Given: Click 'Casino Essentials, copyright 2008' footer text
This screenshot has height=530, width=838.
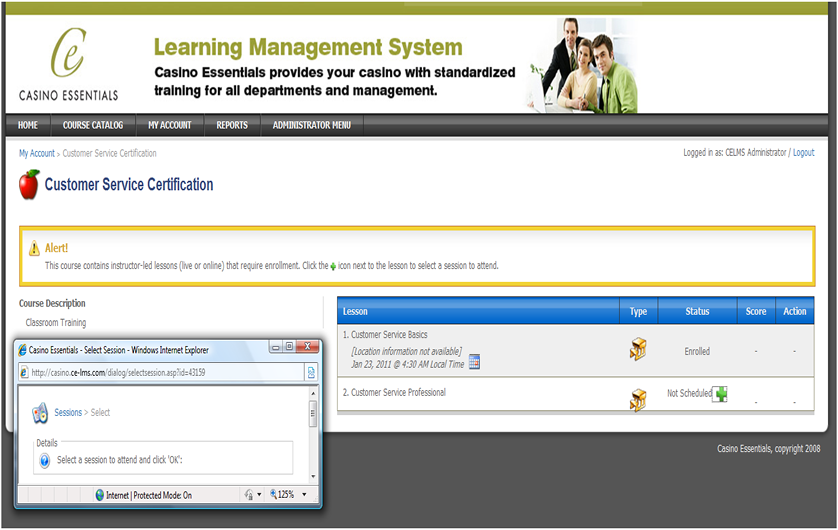Looking at the screenshot, I should tap(769, 449).
